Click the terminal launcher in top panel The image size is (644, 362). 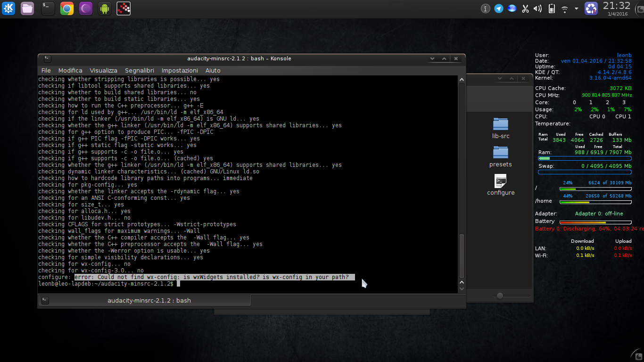48,8
